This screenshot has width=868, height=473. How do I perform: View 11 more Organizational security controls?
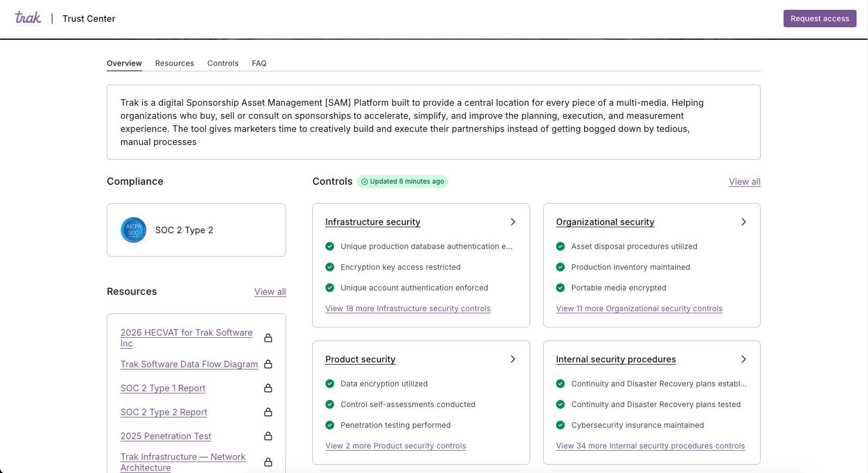tap(639, 308)
